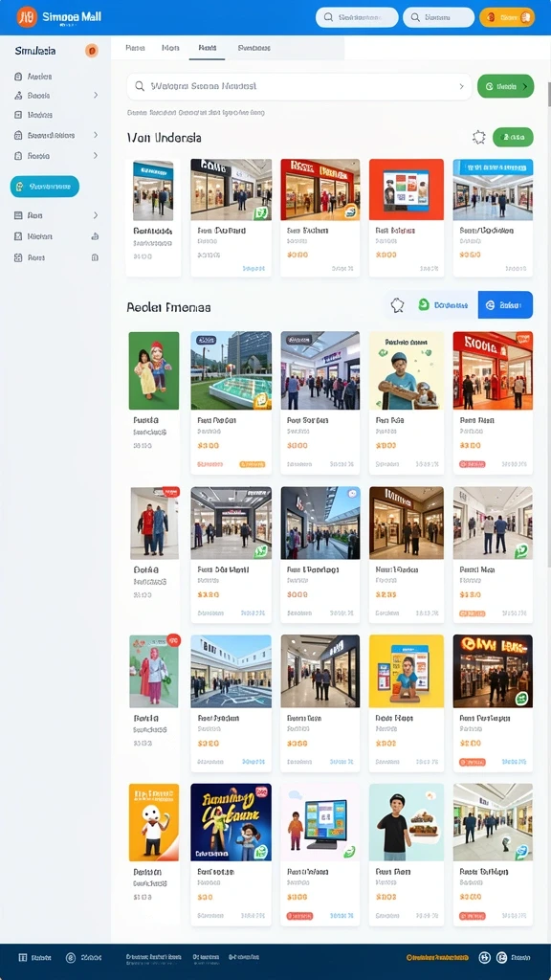Image resolution: width=551 pixels, height=980 pixels.
Task: Click the arrow on the green button beside the search field
Action: (525, 86)
